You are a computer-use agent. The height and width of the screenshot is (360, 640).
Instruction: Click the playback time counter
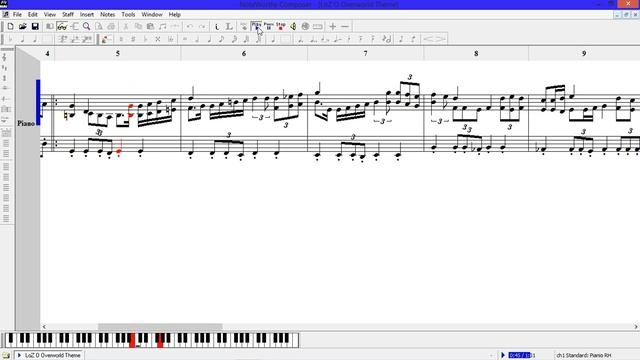(x=522, y=355)
